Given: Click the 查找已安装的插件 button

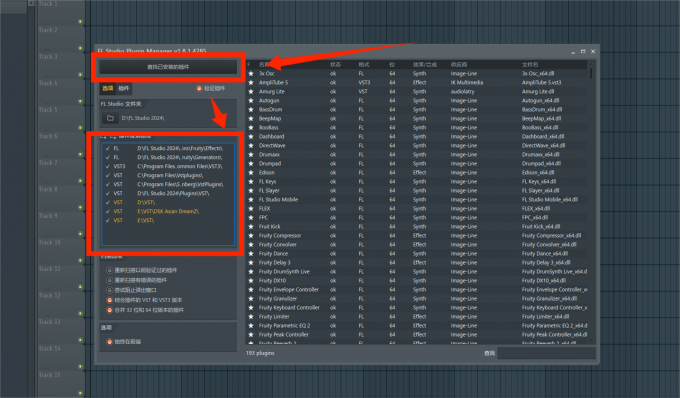Looking at the screenshot, I should [x=168, y=67].
